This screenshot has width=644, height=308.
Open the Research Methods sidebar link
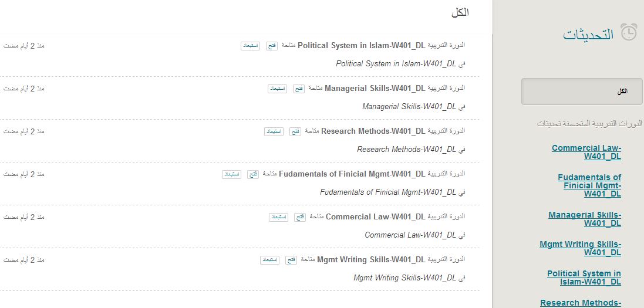point(580,303)
